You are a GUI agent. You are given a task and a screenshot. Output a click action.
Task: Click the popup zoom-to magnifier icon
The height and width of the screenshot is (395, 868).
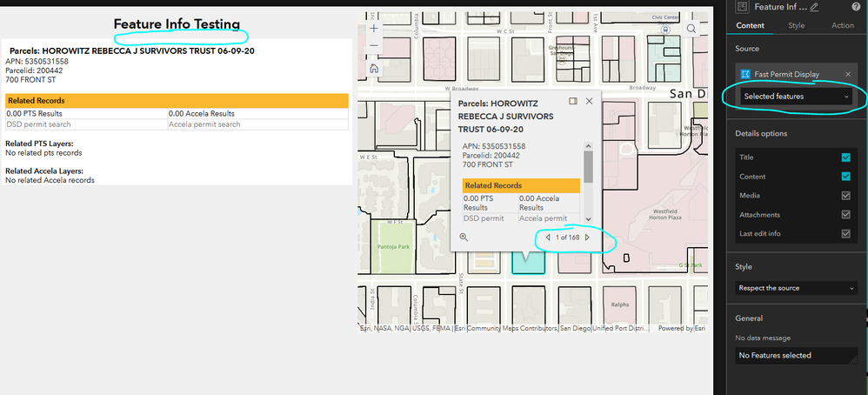[464, 238]
